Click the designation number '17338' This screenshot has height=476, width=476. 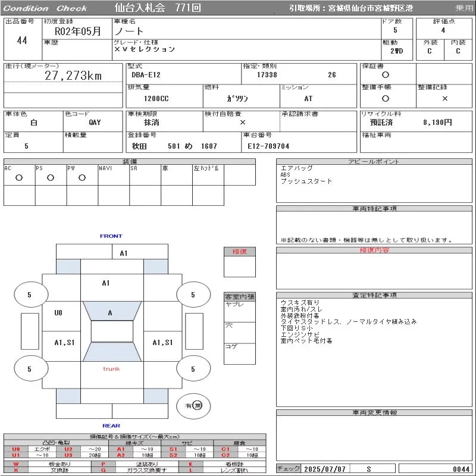[267, 75]
